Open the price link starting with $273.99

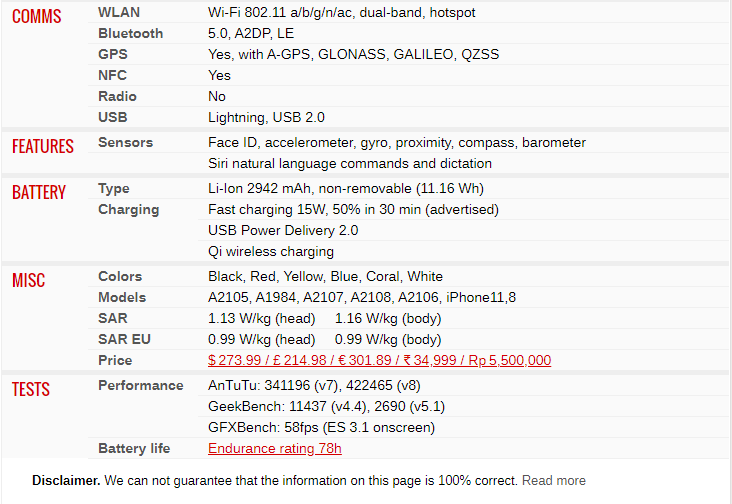pyautogui.click(x=379, y=360)
